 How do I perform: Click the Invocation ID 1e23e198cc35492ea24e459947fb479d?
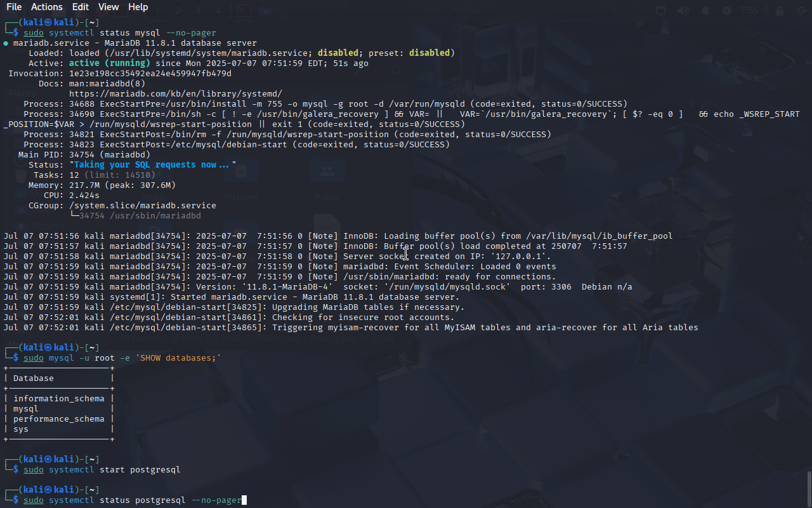click(150, 74)
